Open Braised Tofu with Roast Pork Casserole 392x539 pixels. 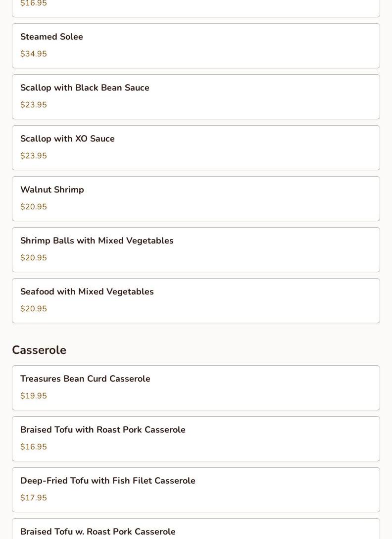click(103, 430)
